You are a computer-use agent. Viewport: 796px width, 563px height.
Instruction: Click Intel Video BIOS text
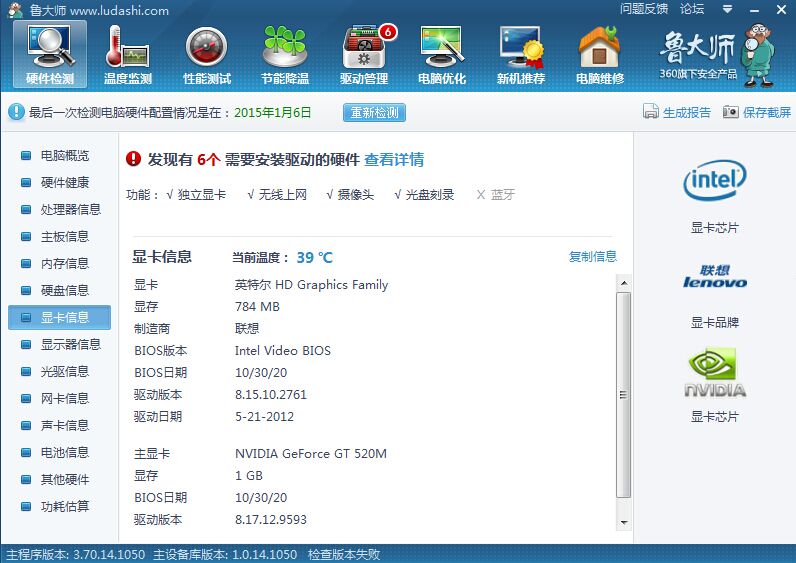(x=282, y=351)
